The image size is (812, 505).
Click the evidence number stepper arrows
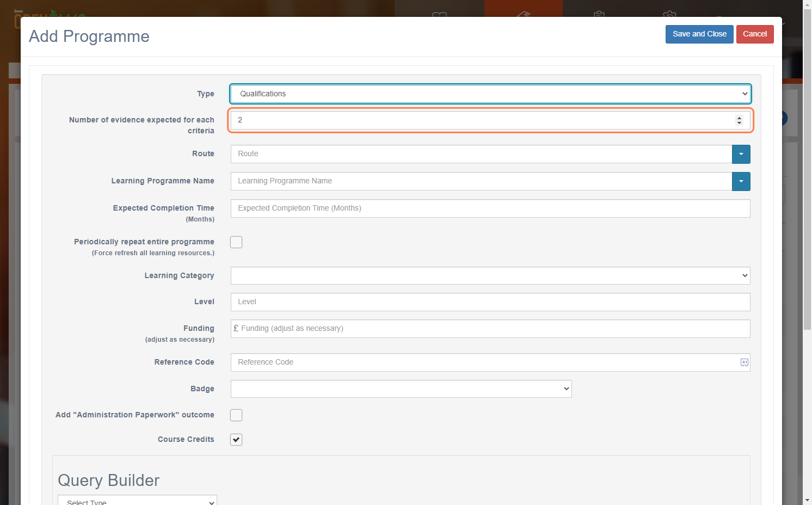tap(739, 120)
